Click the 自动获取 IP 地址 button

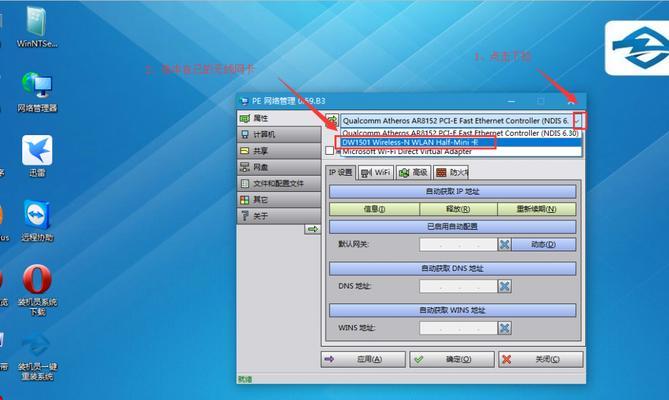pos(452,191)
